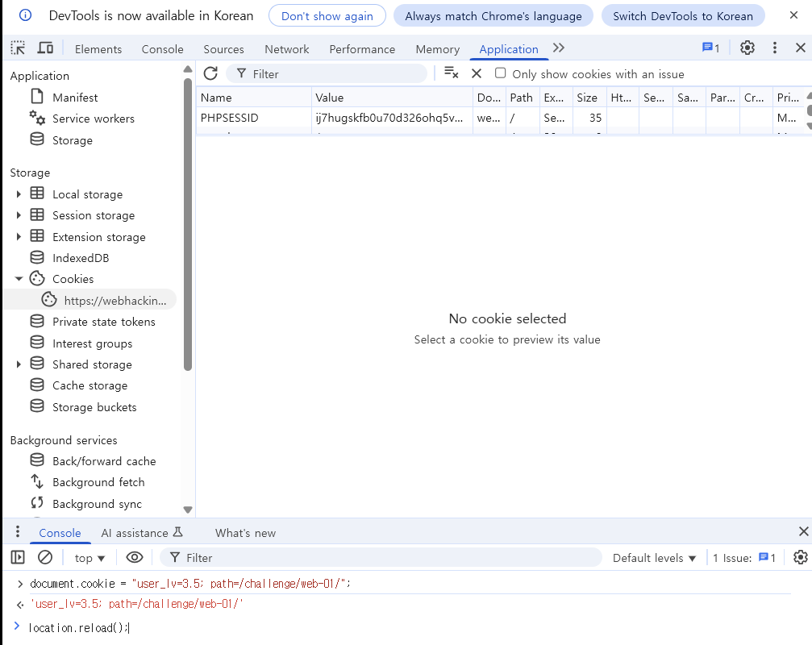This screenshot has height=645, width=812.
Task: Open Interest groups
Action: (92, 343)
